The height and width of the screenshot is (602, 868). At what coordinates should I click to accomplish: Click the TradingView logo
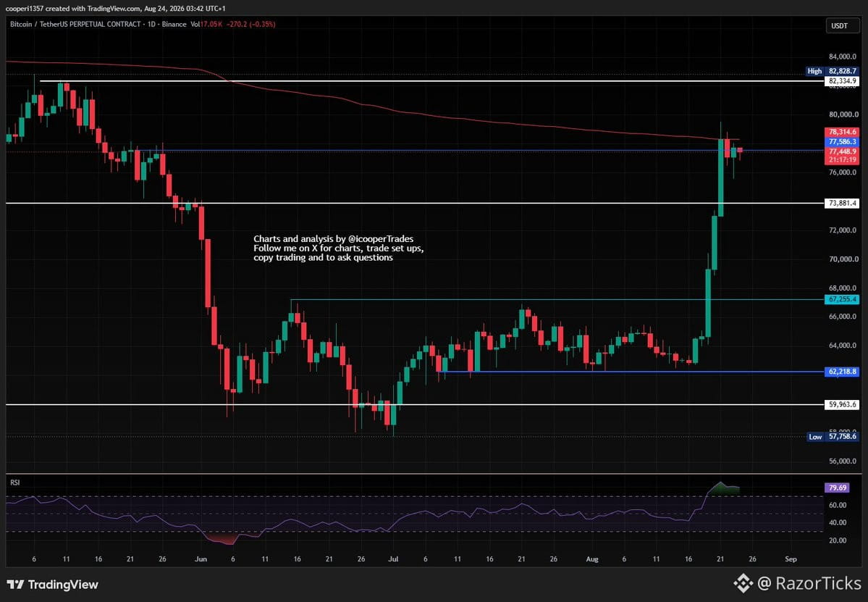(53, 585)
